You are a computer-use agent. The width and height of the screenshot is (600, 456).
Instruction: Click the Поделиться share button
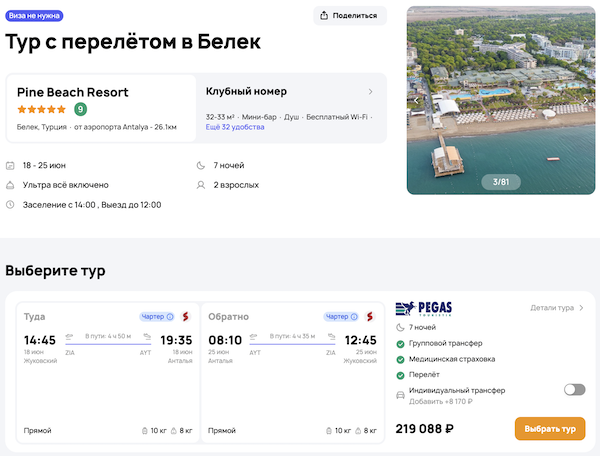(350, 15)
